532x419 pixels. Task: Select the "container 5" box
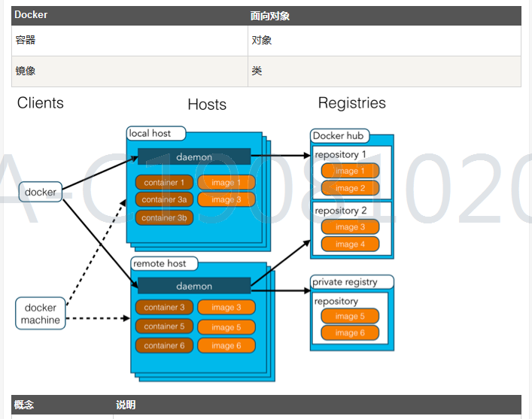click(x=164, y=326)
